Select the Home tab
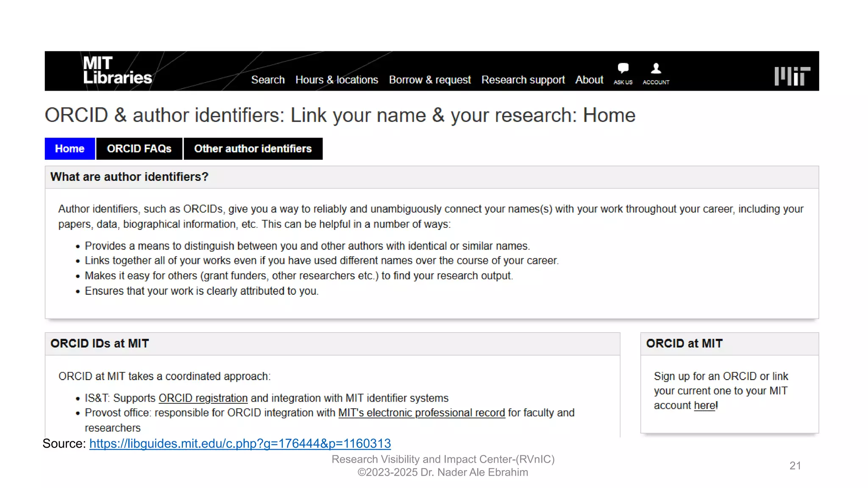Image resolution: width=868 pixels, height=488 pixels. pos(70,149)
